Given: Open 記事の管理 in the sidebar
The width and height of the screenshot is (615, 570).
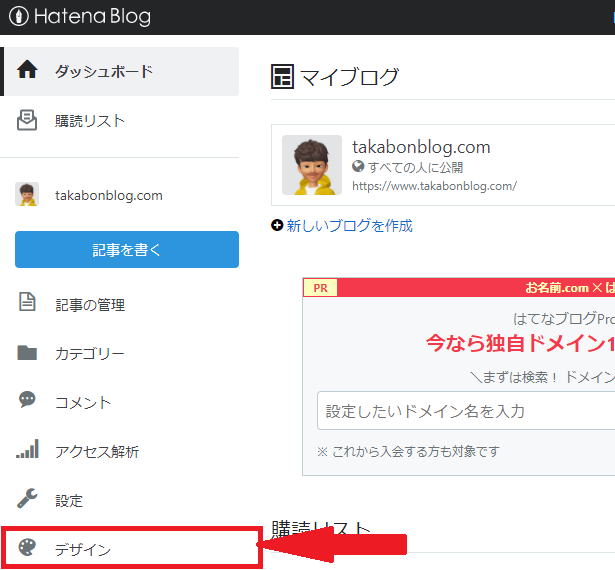Looking at the screenshot, I should (90, 305).
